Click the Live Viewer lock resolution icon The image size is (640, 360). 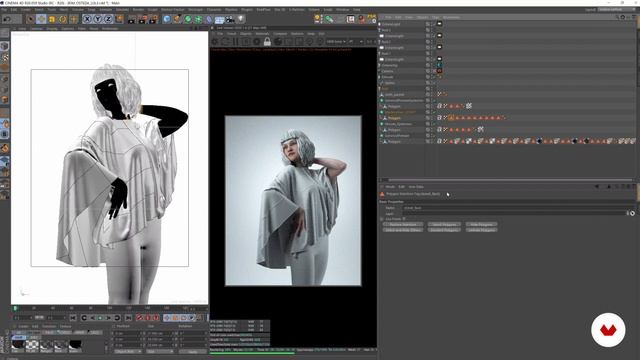[267, 42]
